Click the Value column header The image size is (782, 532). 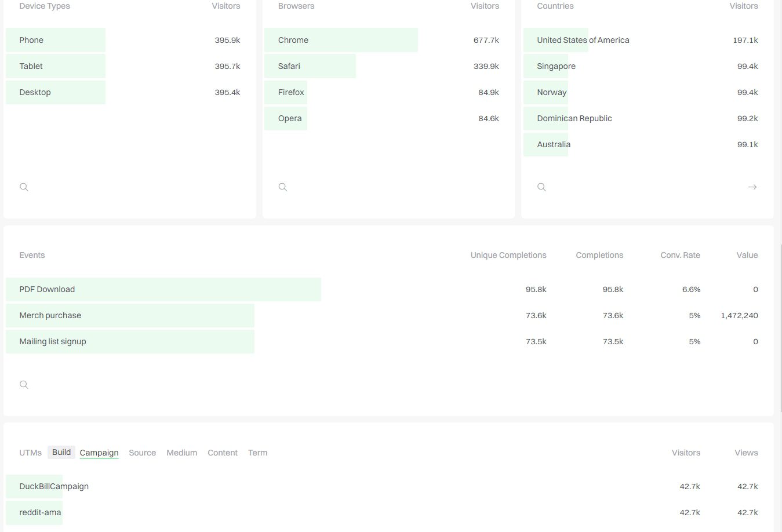tap(747, 255)
